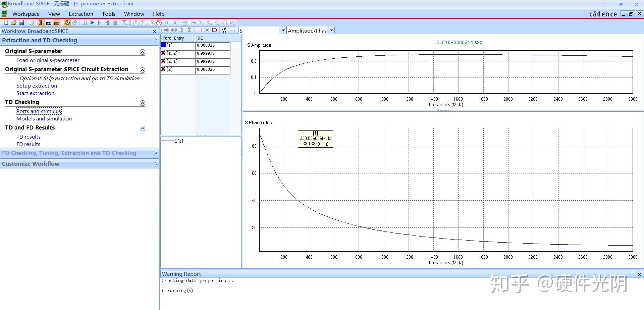Viewport: 644px width, 310px height.
Task: Expand FD Checking, Tuning, Extraction section
Action: click(x=156, y=153)
